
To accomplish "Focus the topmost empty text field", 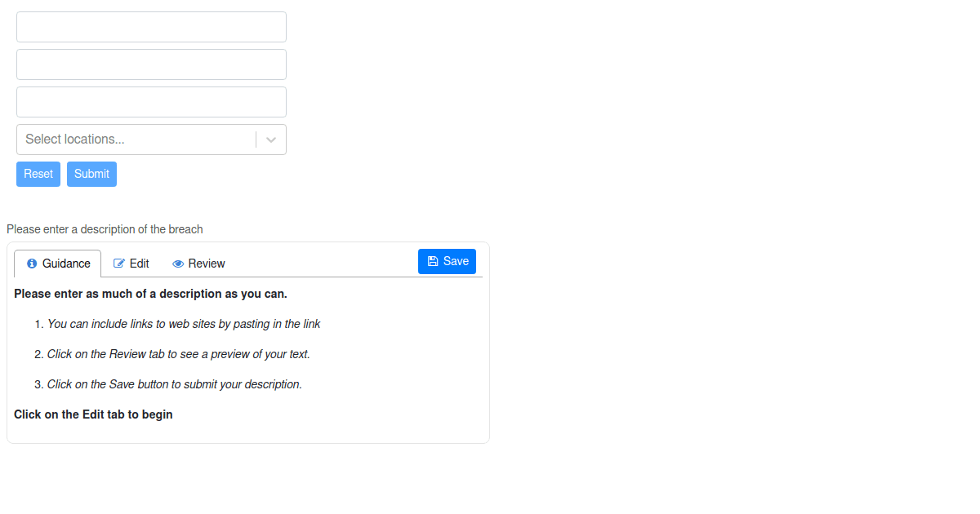I will pos(151,26).
